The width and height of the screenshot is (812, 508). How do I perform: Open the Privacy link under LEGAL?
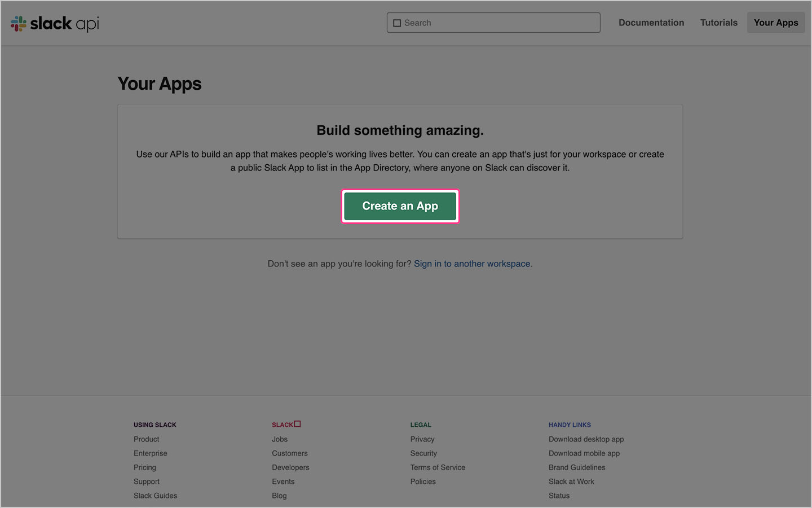[422, 439]
